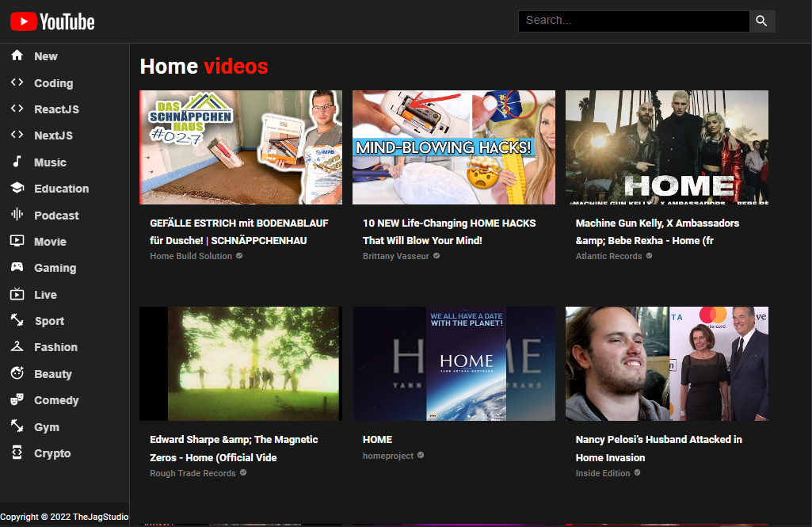Screen dimensions: 812x527
Task: Open the HOME video title link
Action: (x=378, y=439)
